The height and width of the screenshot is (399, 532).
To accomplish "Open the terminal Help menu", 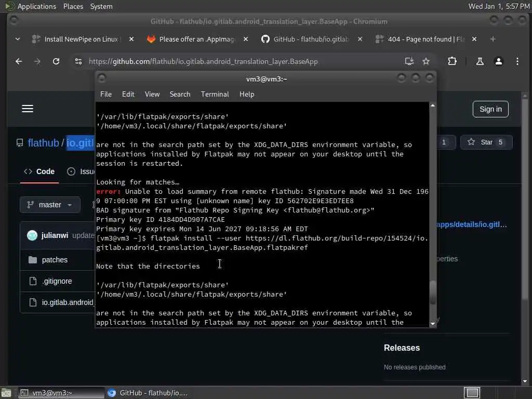I will 247,95.
